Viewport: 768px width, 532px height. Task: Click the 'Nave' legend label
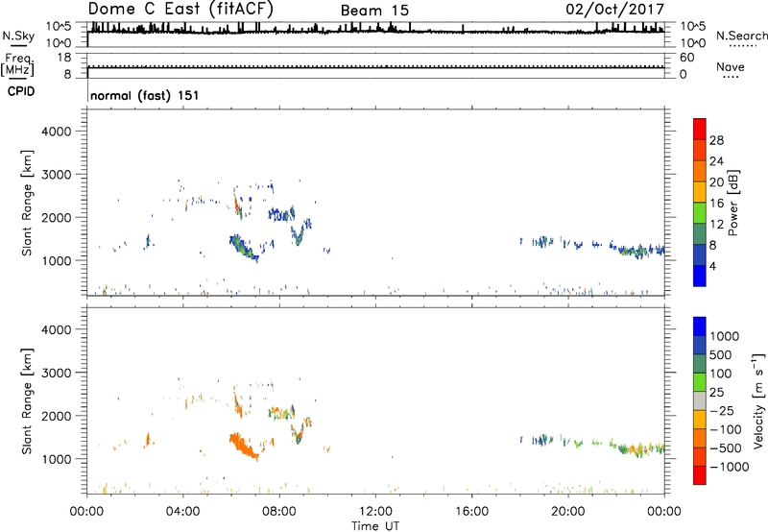coord(731,67)
